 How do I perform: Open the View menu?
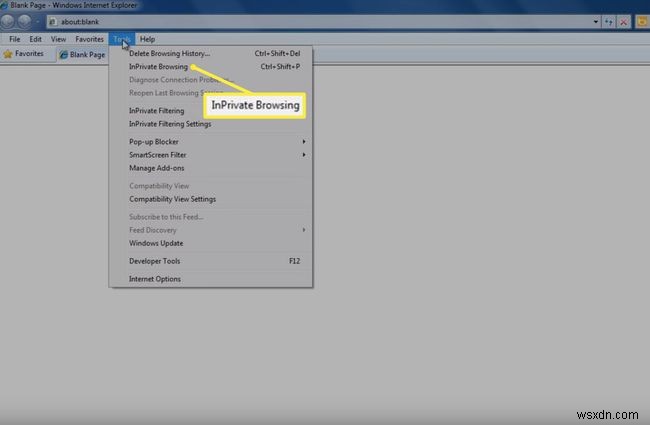pos(58,39)
